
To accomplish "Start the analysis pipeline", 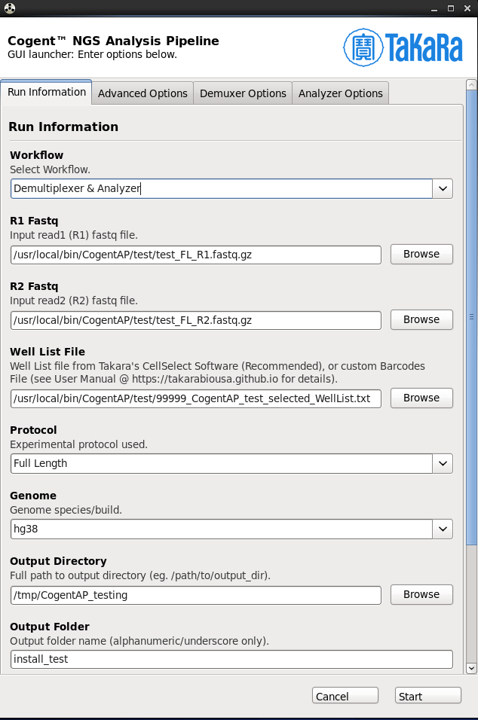I will coord(428,696).
